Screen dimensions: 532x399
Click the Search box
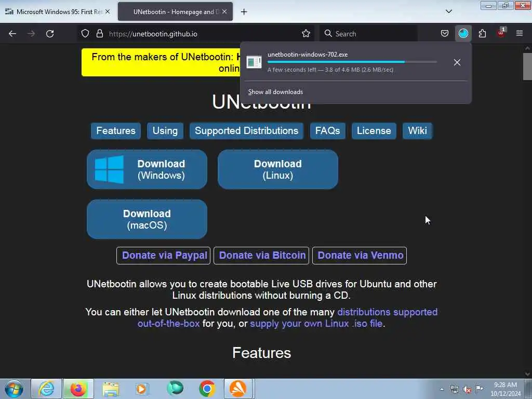tap(368, 34)
